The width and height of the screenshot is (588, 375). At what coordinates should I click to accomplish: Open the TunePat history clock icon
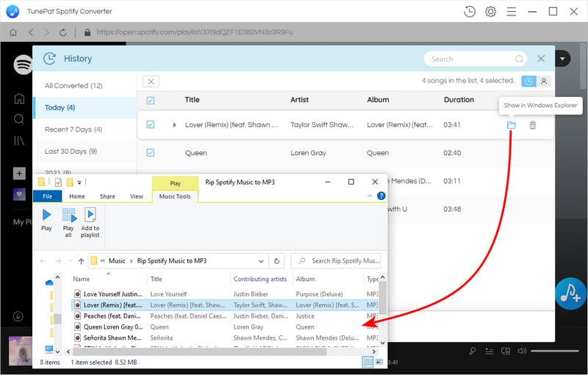pyautogui.click(x=469, y=12)
